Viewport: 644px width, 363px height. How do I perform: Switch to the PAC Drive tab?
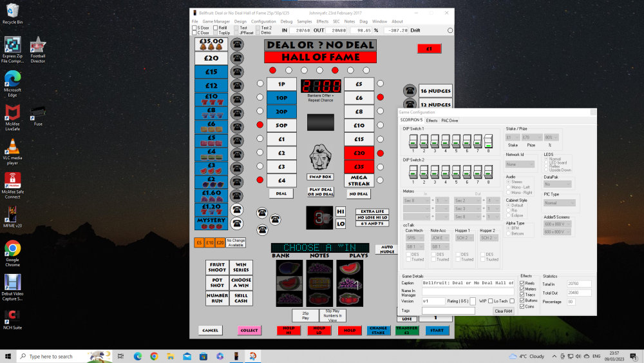[x=450, y=121]
